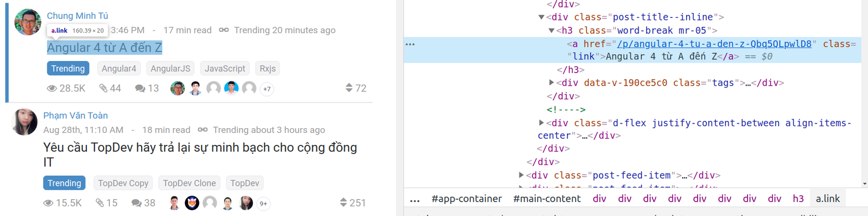Screen dimensions: 868x216
Task: Click Chung Minh Tú's avatar thumbnail
Action: click(27, 22)
